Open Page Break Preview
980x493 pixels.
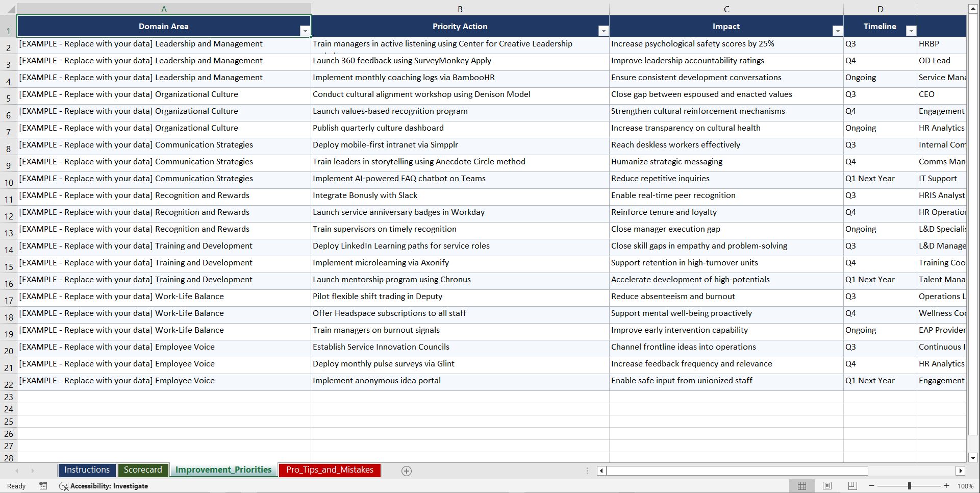click(852, 486)
